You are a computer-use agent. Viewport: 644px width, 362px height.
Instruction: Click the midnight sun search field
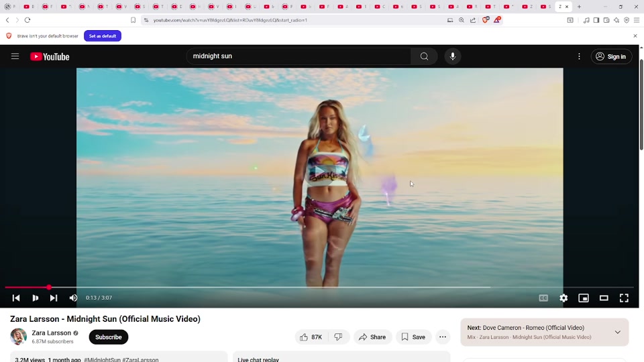tap(299, 56)
